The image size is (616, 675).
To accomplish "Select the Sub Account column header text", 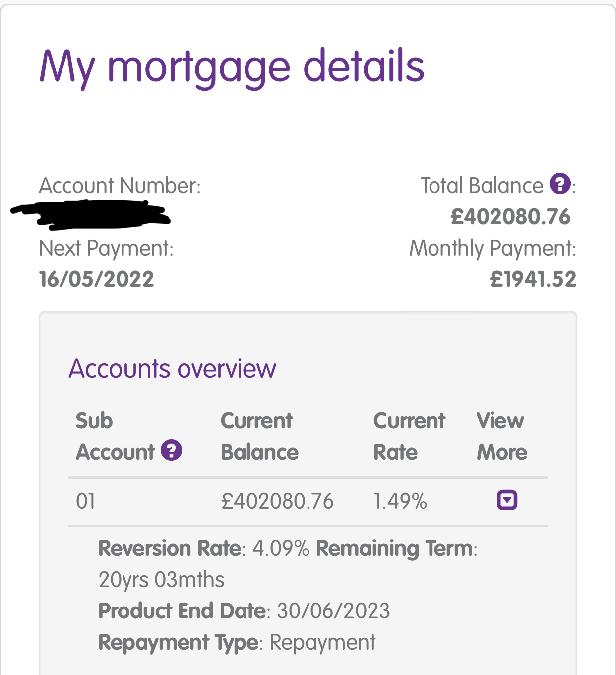I will click(116, 436).
